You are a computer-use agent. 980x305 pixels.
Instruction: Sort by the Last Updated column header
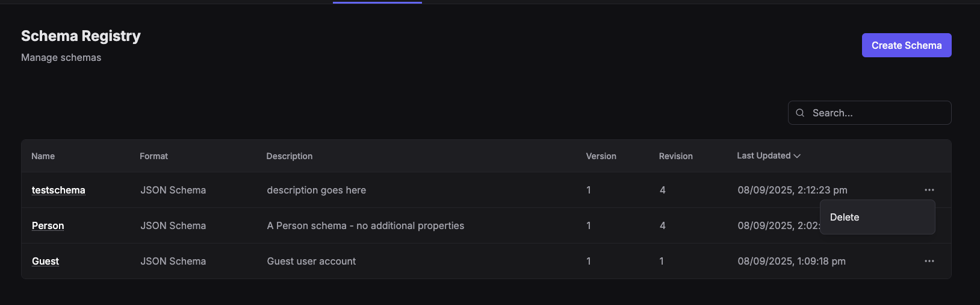[764, 156]
